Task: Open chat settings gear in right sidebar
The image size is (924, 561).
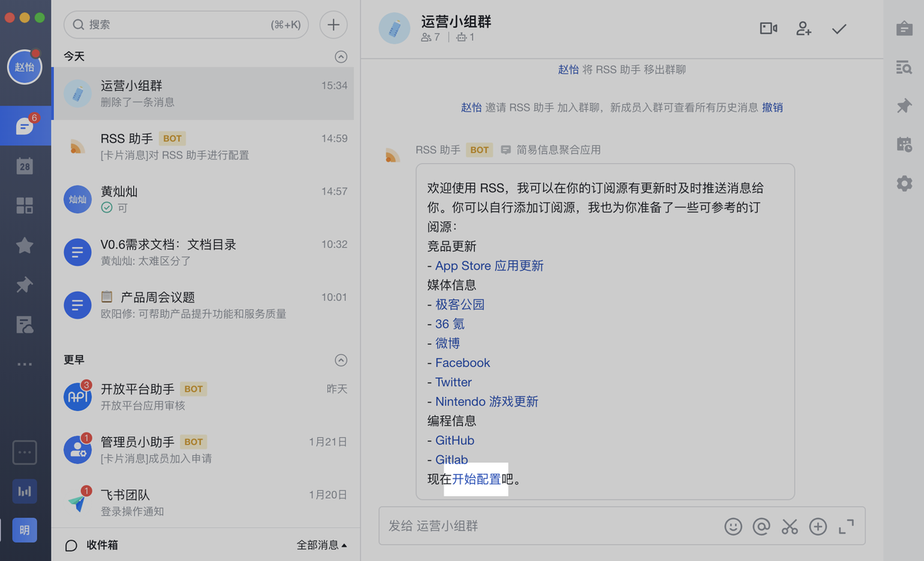Action: pos(904,183)
